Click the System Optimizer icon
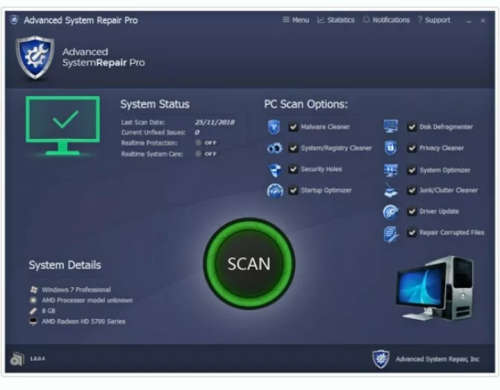The width and height of the screenshot is (500, 390). [x=391, y=170]
